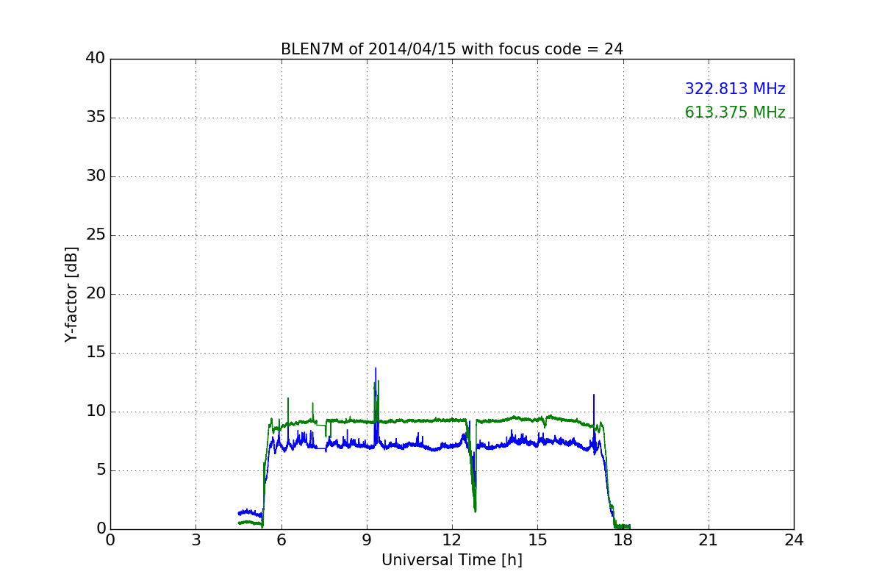Click y-axis tick value 25
The image size is (882, 588).
tap(96, 235)
